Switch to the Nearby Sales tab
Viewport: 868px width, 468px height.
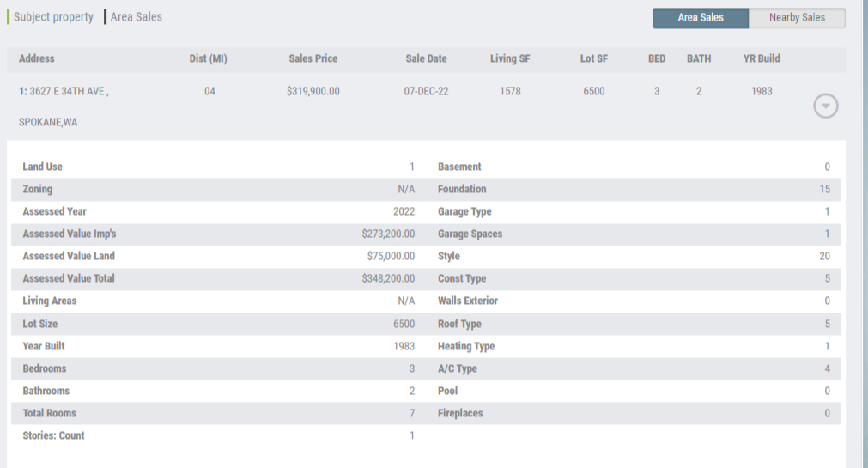pos(797,18)
